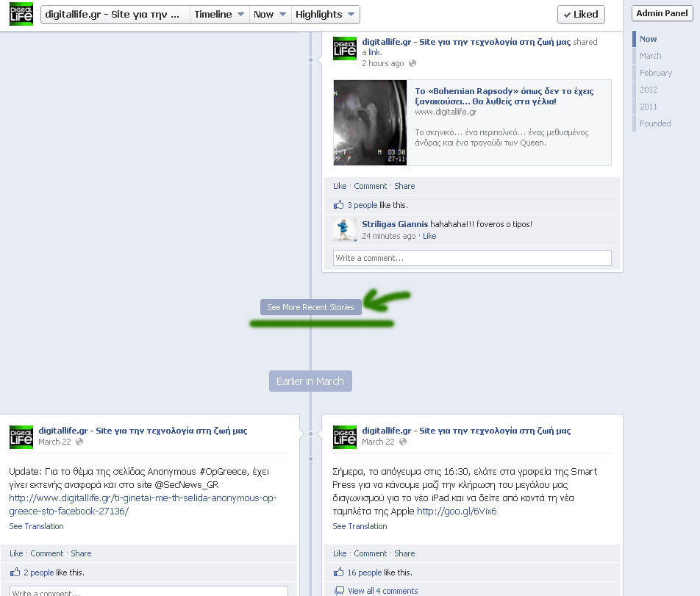Click the Earlier in March marker
The height and width of the screenshot is (596, 700).
[x=310, y=381]
